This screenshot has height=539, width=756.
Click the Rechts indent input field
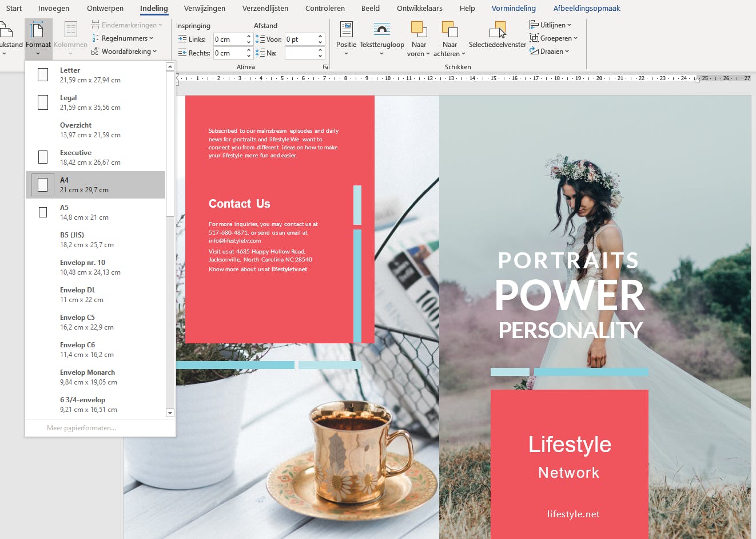click(229, 53)
